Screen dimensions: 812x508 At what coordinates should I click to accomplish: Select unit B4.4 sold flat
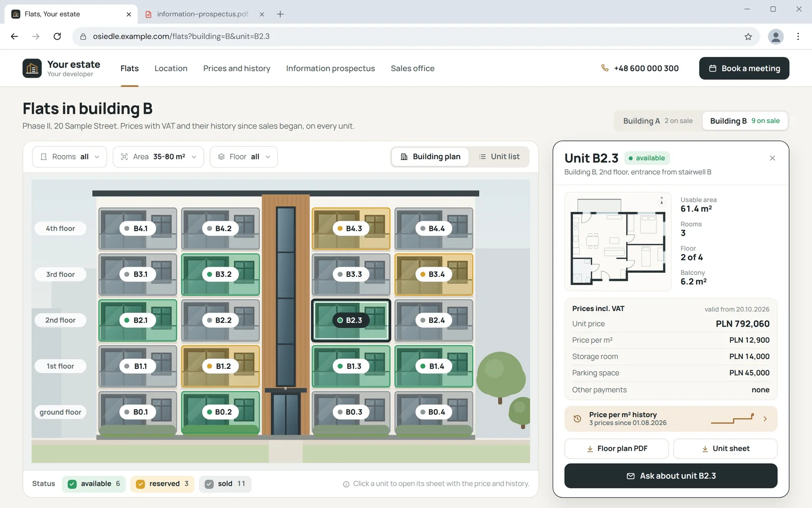(x=433, y=229)
